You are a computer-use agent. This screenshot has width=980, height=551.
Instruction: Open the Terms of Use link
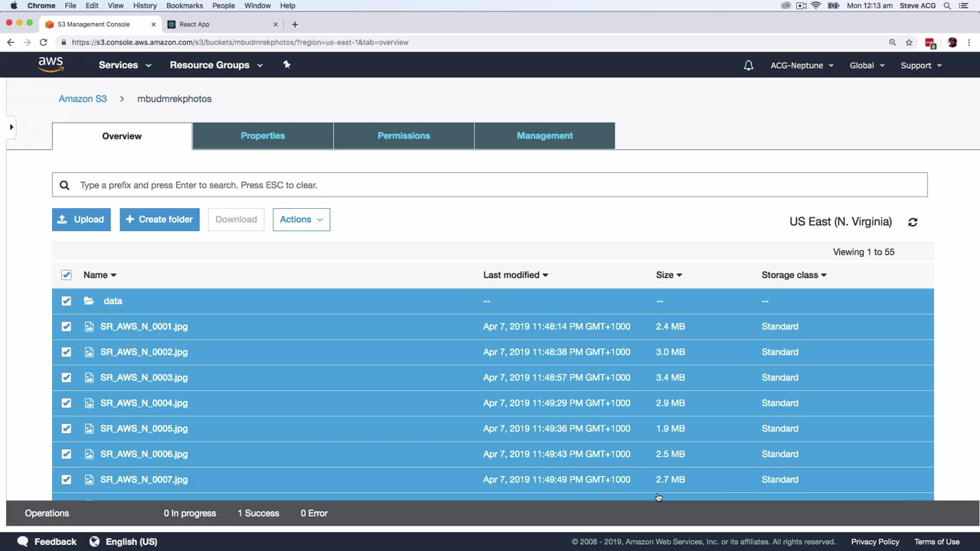tap(937, 542)
